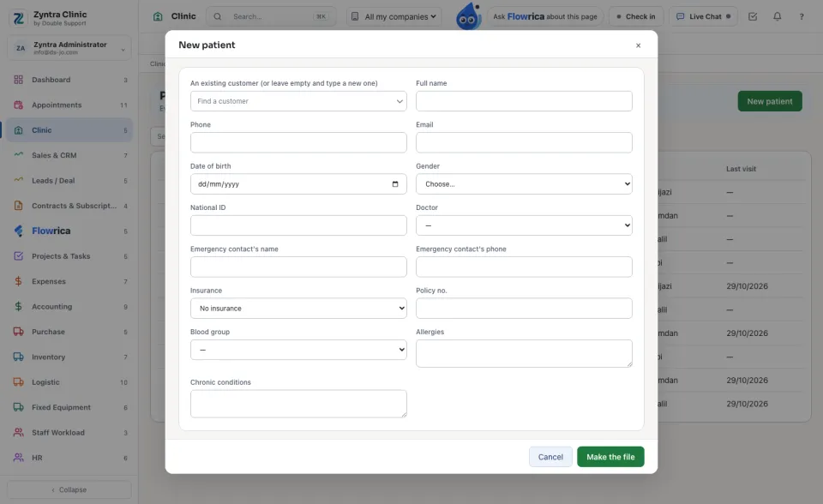The width and height of the screenshot is (823, 504).
Task: Collapse the sidebar
Action: 69,489
